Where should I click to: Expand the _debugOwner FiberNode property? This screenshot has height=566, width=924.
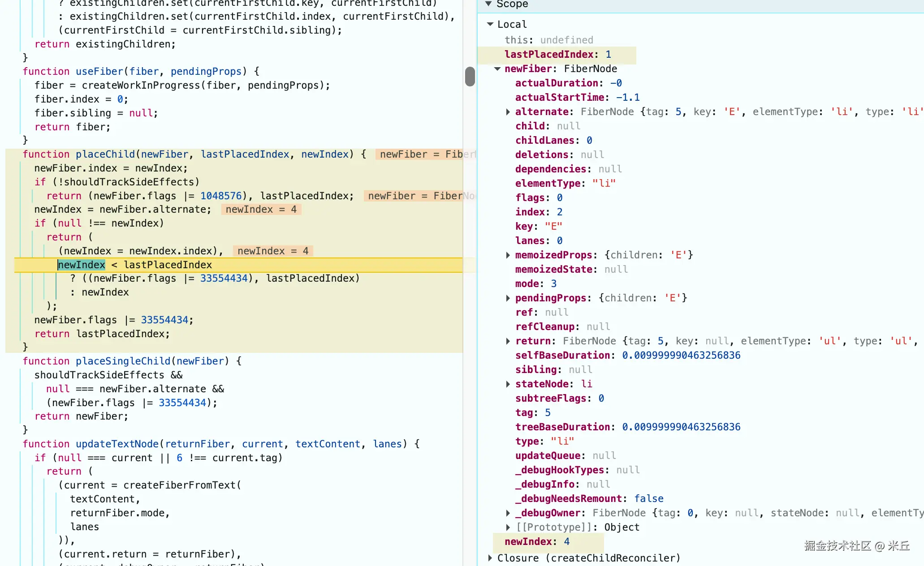(508, 513)
